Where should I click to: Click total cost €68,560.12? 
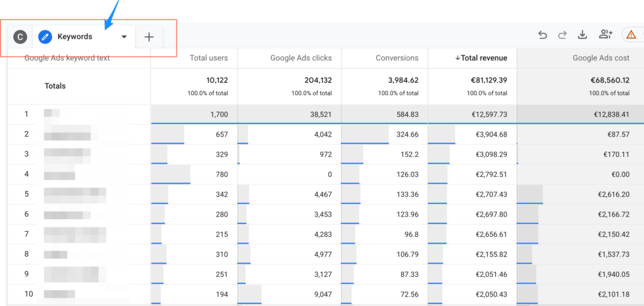click(x=611, y=80)
